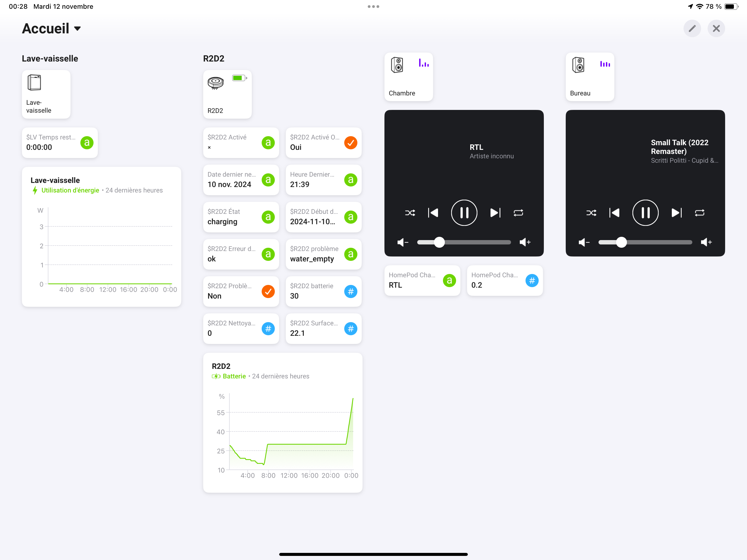
Task: Tap the pencil edit icon
Action: coord(692,28)
